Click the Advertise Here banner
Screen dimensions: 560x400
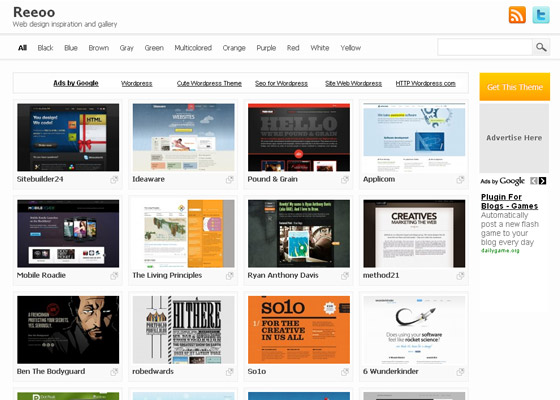click(514, 138)
